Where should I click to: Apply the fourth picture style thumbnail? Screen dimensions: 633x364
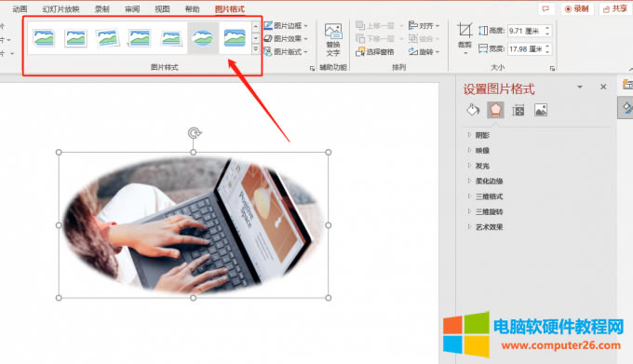tap(140, 38)
